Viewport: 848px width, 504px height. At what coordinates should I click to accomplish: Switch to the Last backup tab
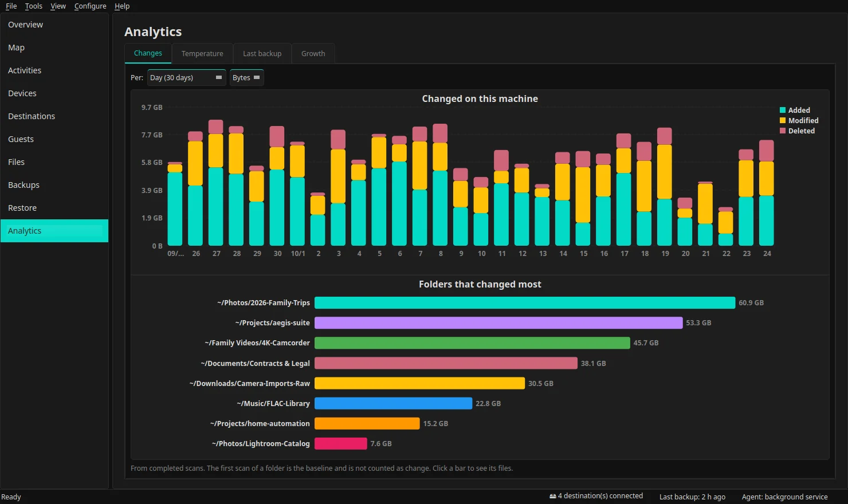point(262,53)
